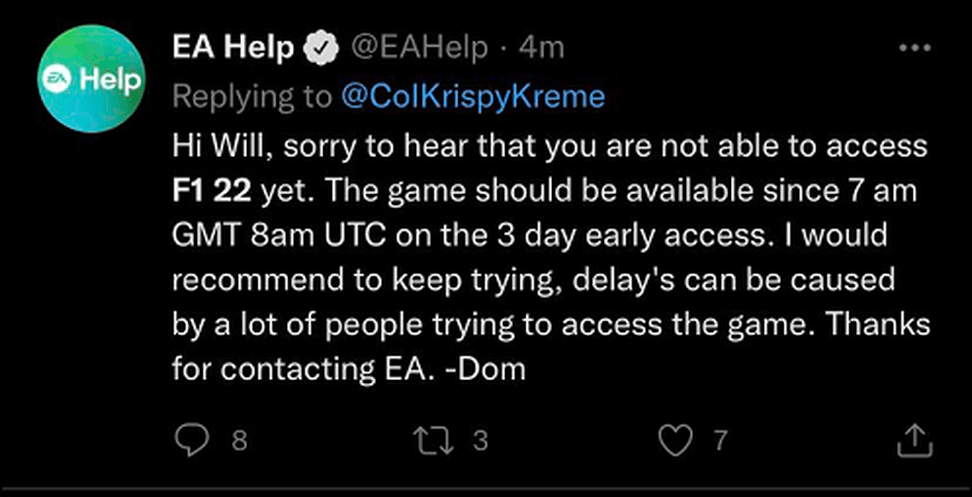Image resolution: width=972 pixels, height=497 pixels.
Task: Click the EA Help display name
Action: tap(234, 48)
